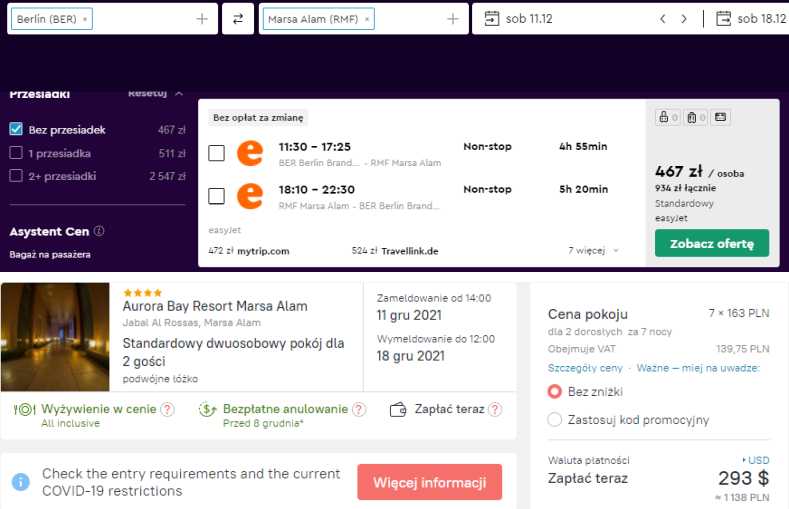Viewport: 789px width, 509px height.
Task: Add another departure airport with plus icon
Action: click(x=202, y=19)
